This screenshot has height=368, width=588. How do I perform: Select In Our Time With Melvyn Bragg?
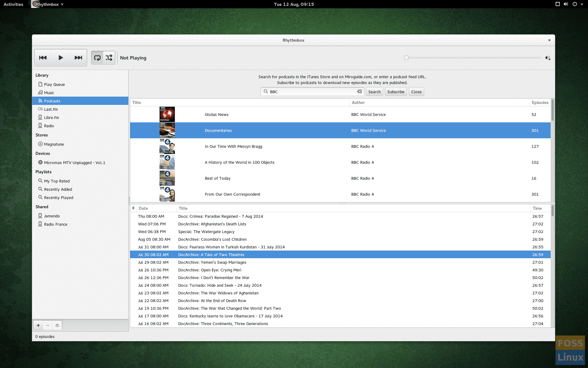pos(340,146)
